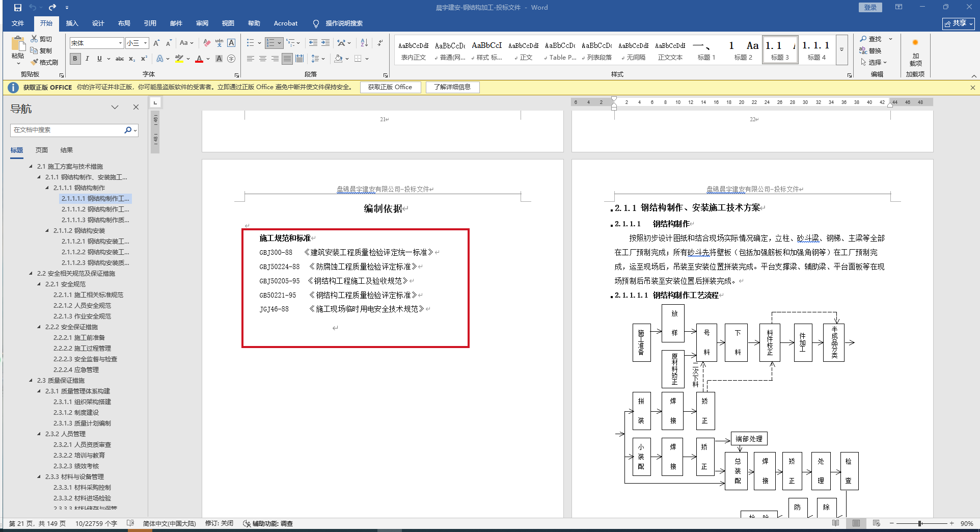
Task: Click the zoom slider handle
Action: click(920, 523)
